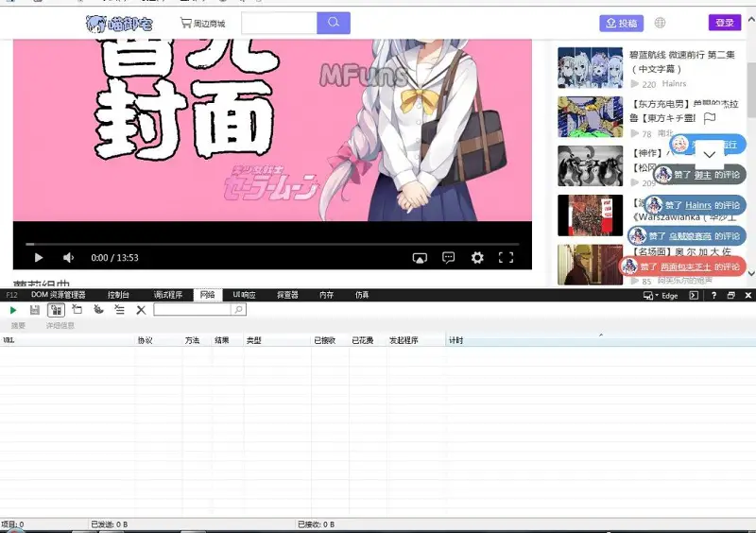Click the 登录 login button
756x533 pixels.
724,23
